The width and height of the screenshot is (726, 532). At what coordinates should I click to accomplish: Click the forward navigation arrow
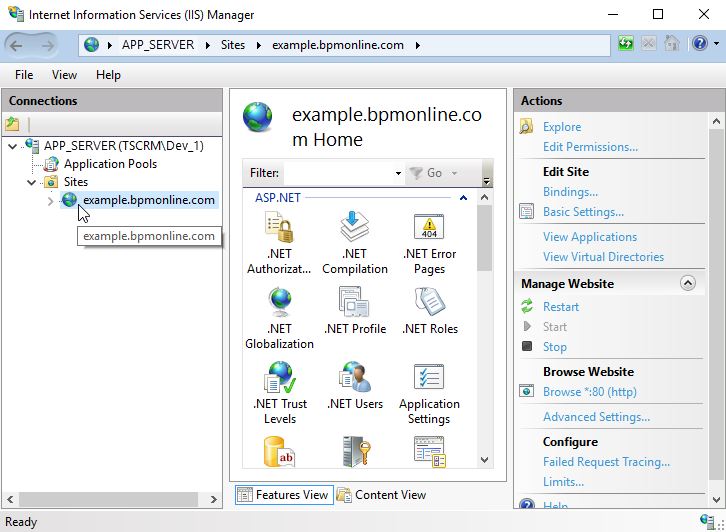[x=47, y=45]
